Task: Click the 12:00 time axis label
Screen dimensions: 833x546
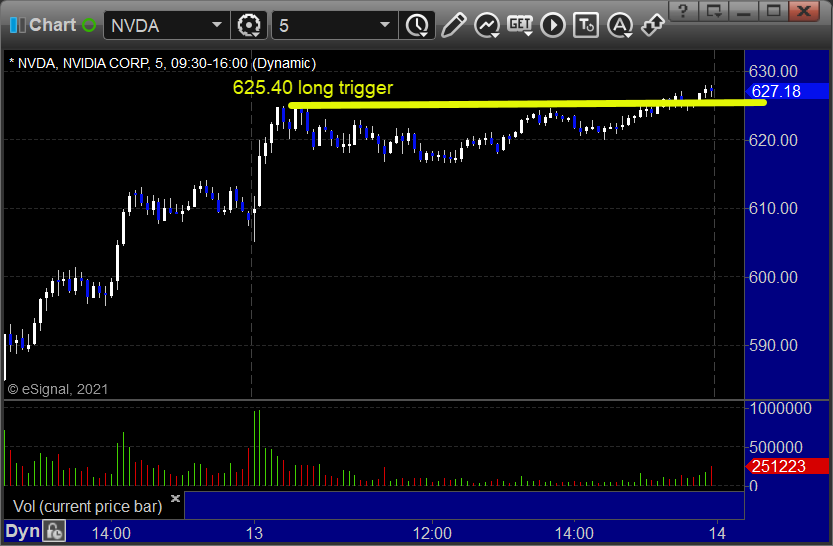Action: pos(432,533)
